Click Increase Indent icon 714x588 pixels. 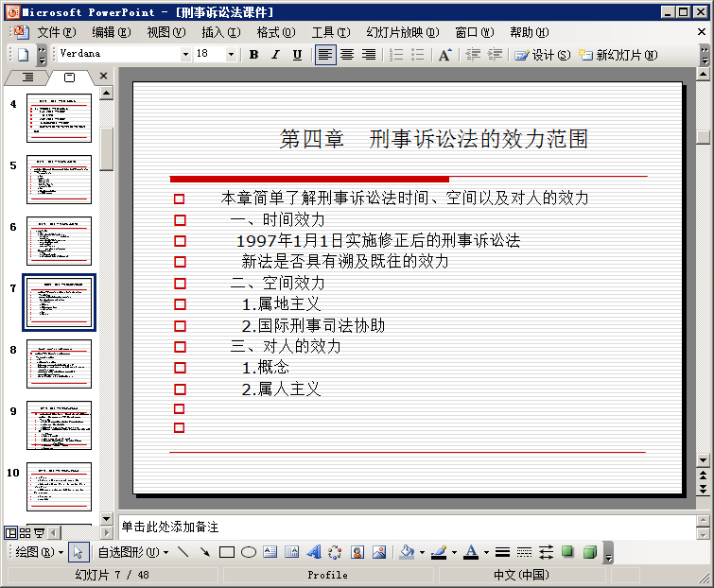(495, 55)
